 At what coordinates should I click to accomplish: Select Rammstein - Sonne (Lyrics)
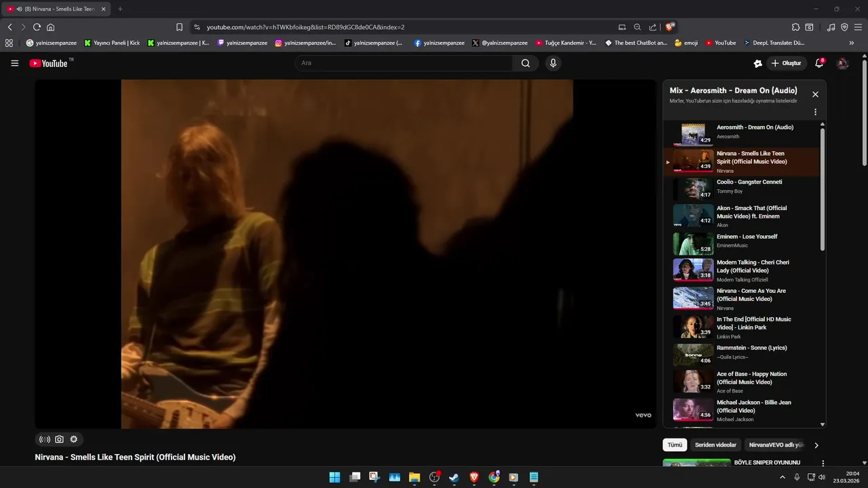pyautogui.click(x=741, y=354)
